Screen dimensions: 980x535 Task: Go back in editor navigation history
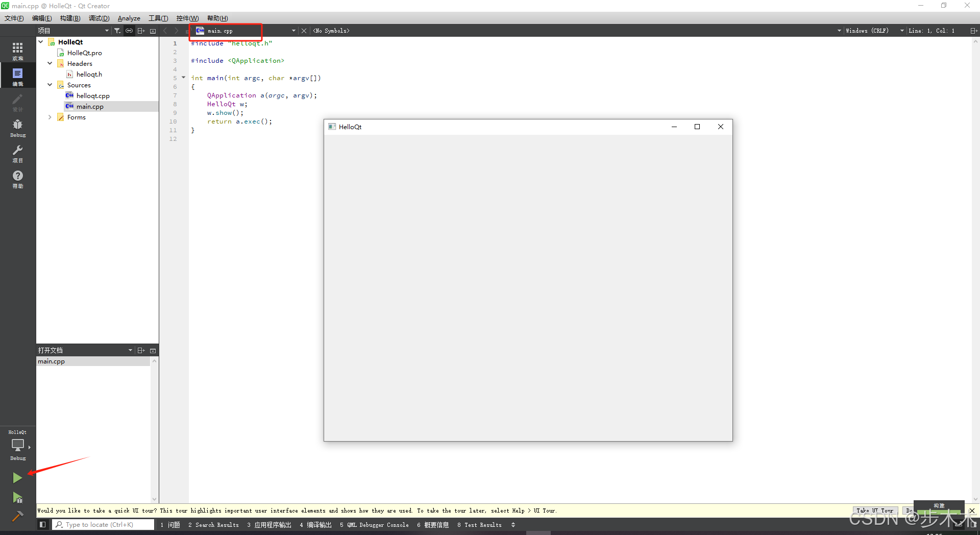point(165,31)
